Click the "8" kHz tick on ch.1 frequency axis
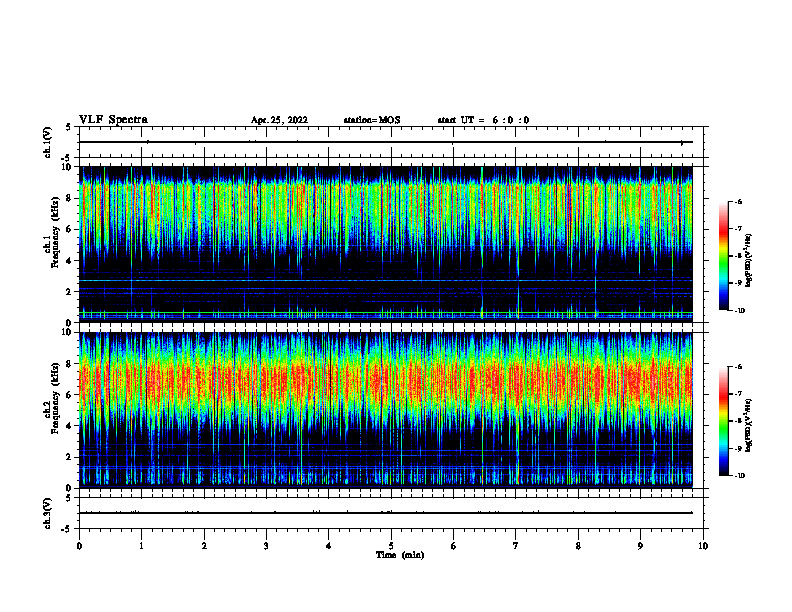The image size is (792, 612). [69, 198]
